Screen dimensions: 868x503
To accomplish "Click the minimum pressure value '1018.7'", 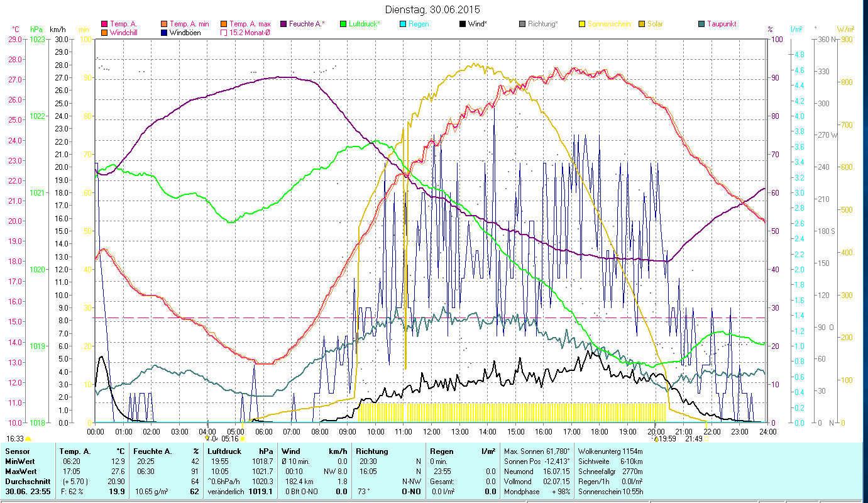I will tap(263, 462).
